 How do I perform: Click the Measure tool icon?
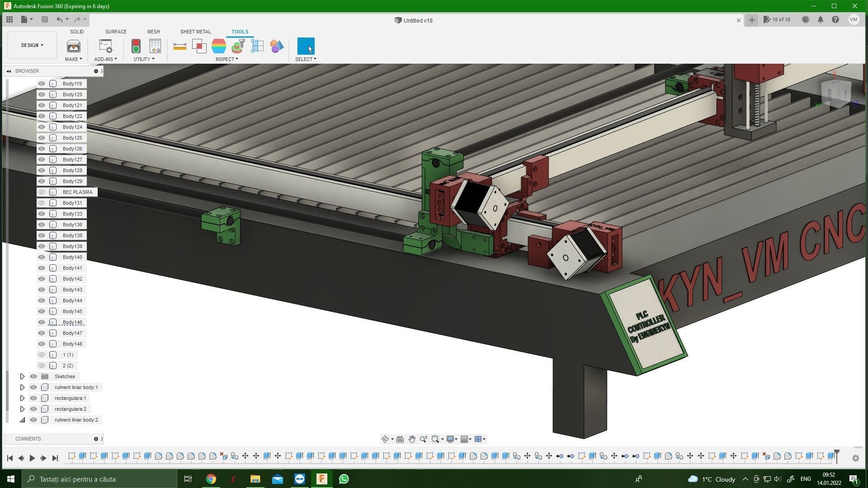[179, 46]
